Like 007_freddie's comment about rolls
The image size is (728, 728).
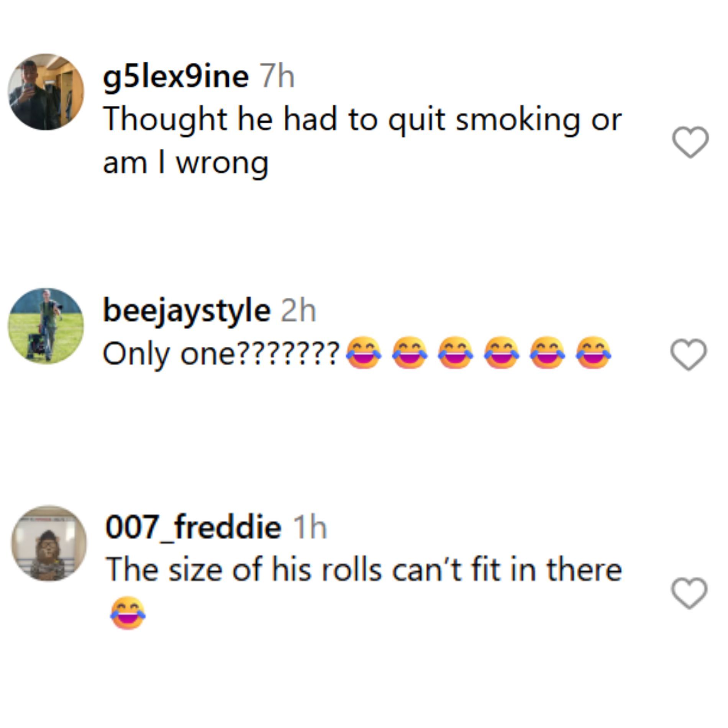point(689,593)
